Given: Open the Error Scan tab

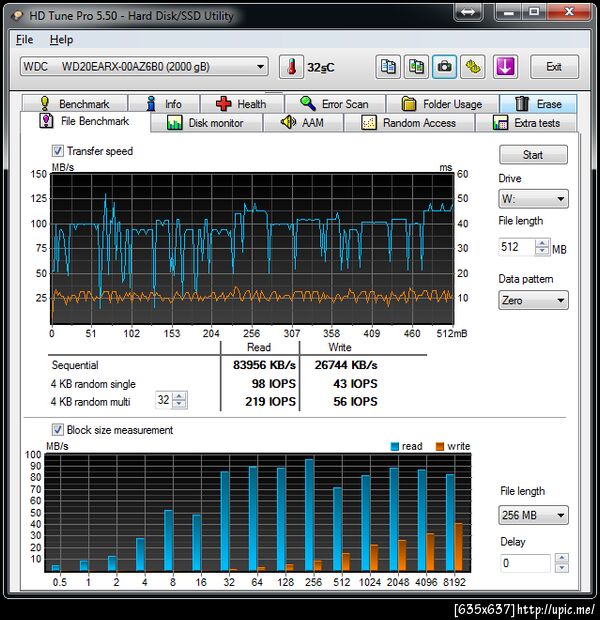Looking at the screenshot, I should [x=335, y=104].
